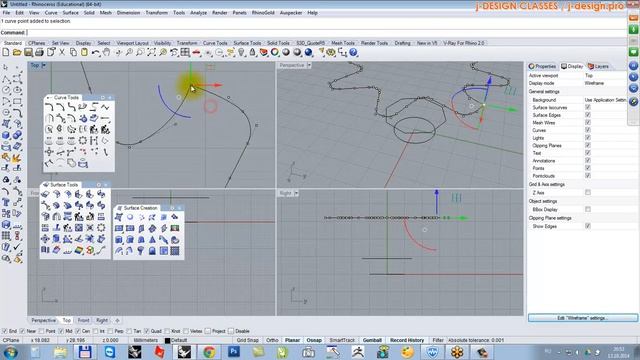Click the New file icon in Standard toolbar
The width and height of the screenshot is (640, 360).
[6, 52]
